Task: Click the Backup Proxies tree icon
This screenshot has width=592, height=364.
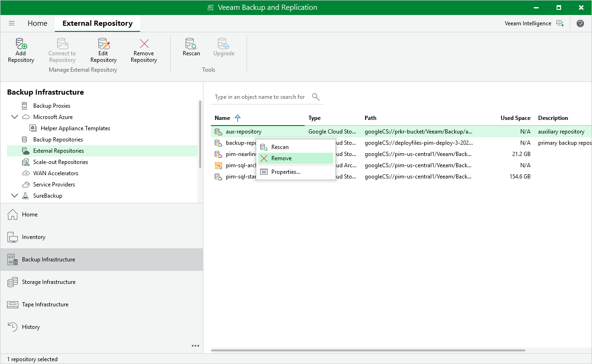Action: [x=25, y=106]
